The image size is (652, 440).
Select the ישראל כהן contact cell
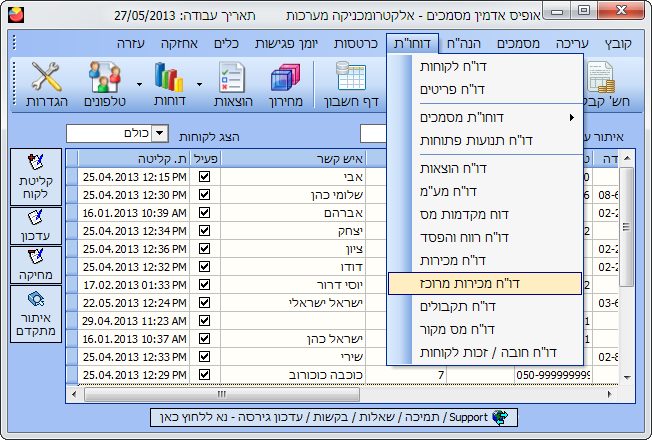(293, 339)
